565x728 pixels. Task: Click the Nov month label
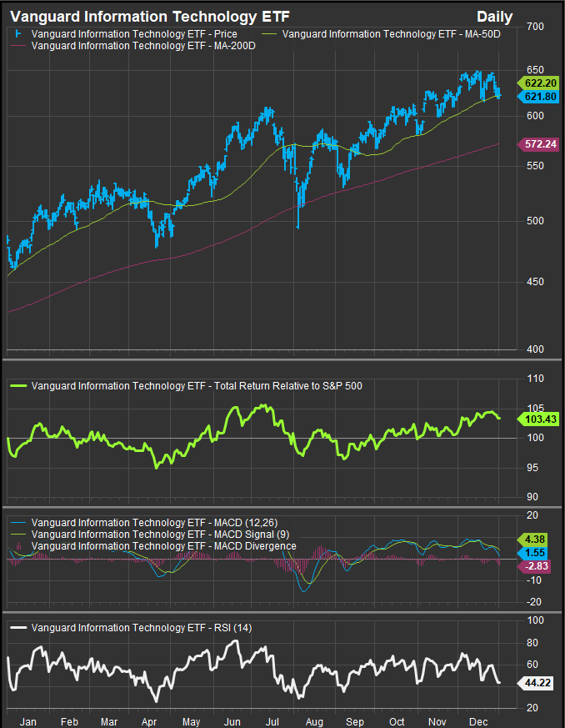(437, 721)
